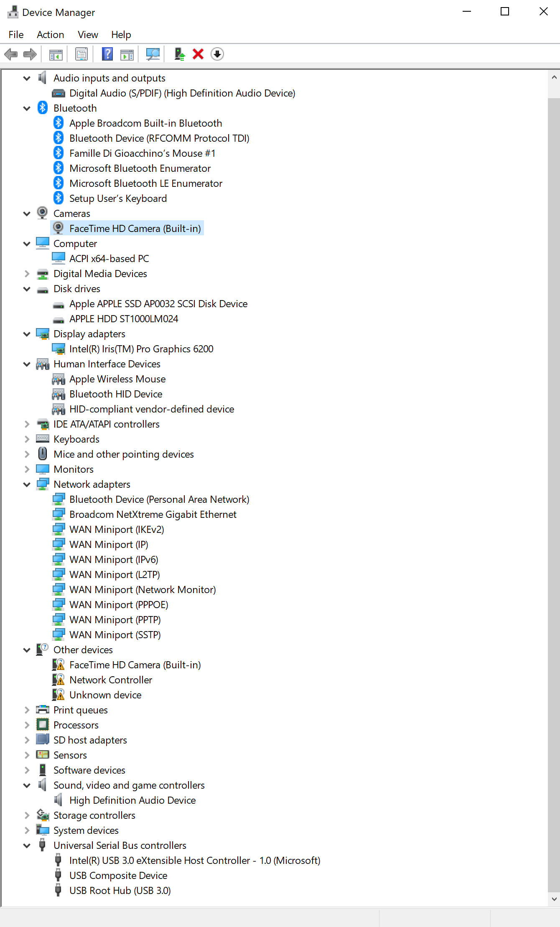Click the Network adapters category icon
This screenshot has height=927, width=560.
point(43,484)
